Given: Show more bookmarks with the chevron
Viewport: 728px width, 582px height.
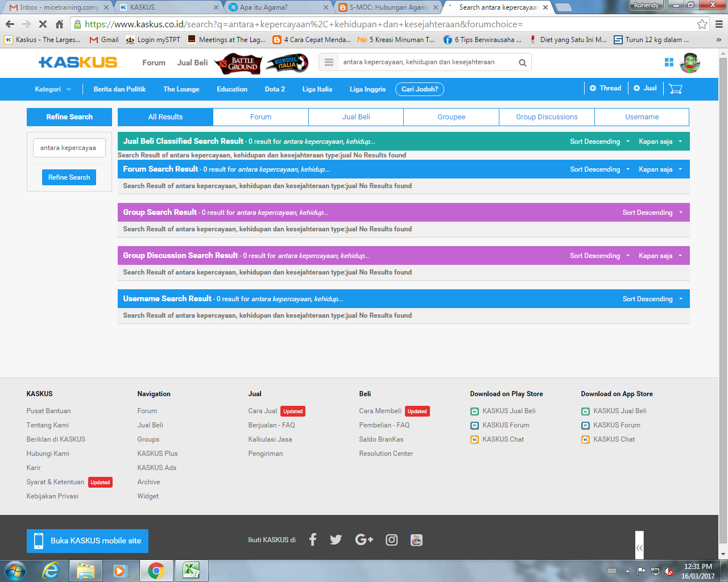Looking at the screenshot, I should tap(718, 40).
